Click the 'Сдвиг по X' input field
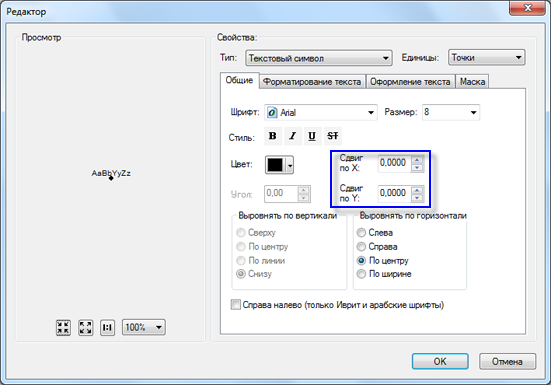Viewport: 551px width, 385px height. [x=395, y=163]
